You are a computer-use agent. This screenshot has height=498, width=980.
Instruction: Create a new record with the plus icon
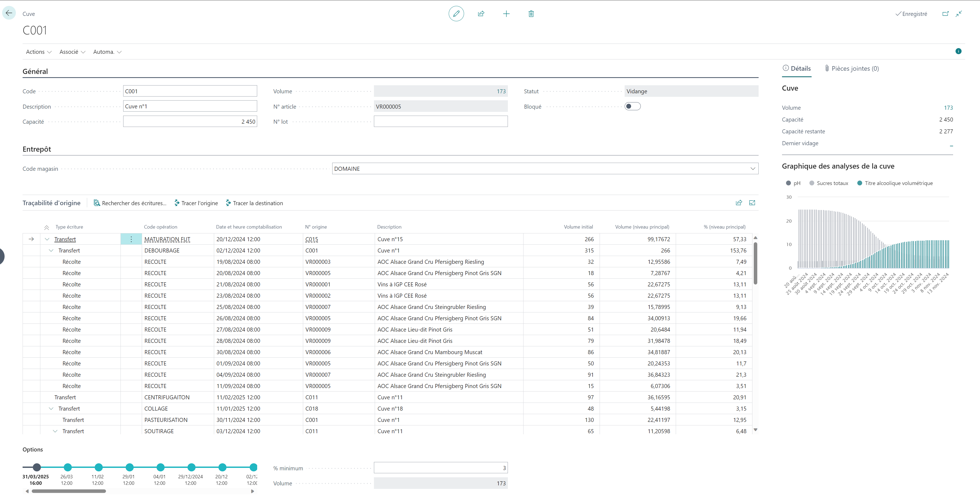click(x=506, y=14)
